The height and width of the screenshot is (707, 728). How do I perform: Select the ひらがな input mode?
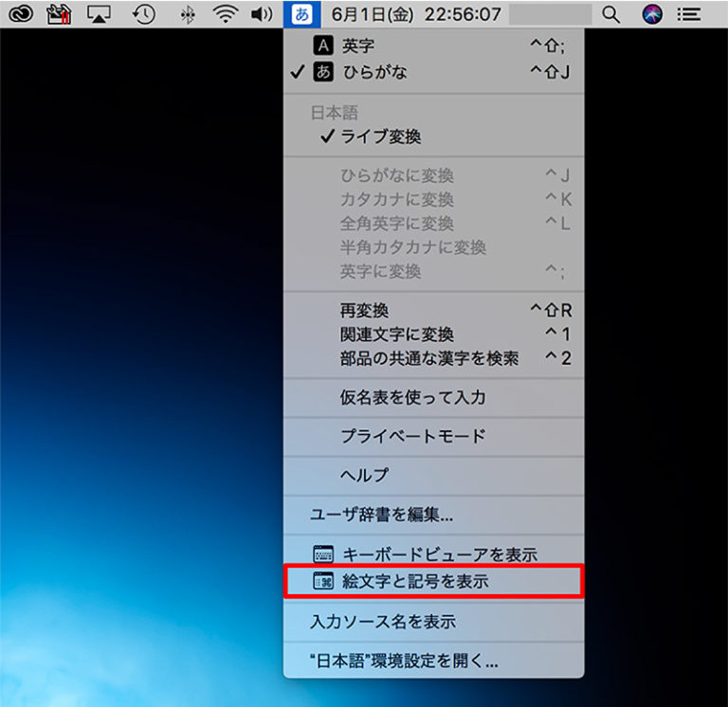click(433, 72)
